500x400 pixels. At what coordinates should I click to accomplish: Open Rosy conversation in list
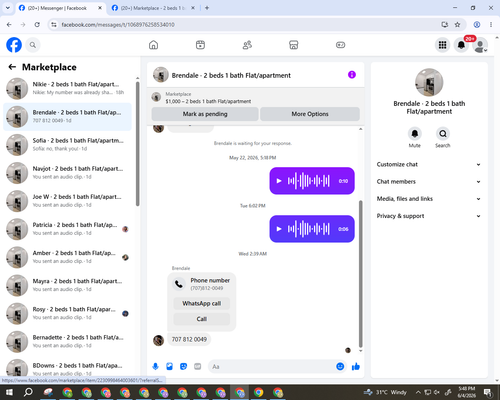[67, 313]
